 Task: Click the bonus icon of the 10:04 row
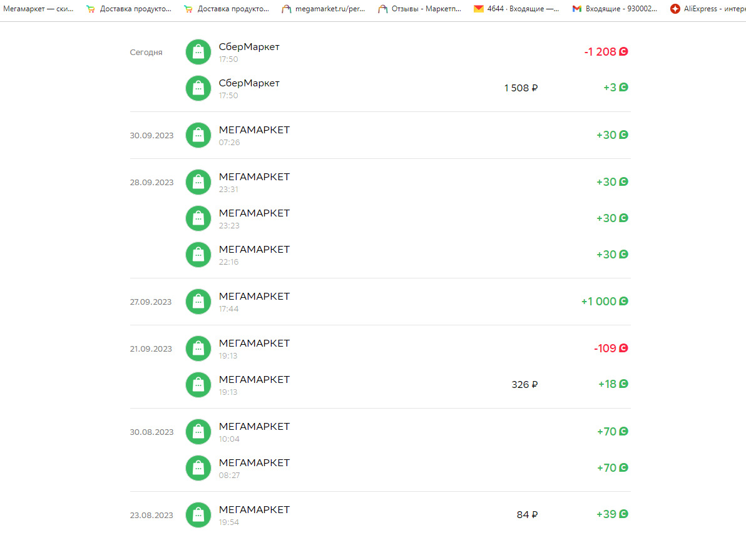tap(623, 431)
